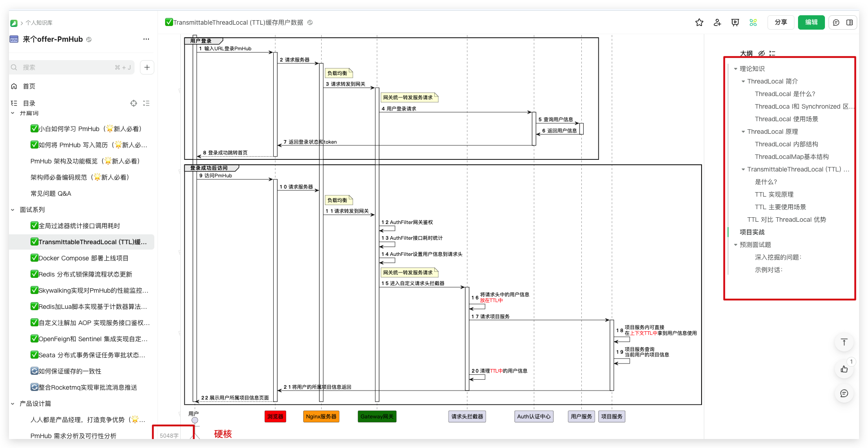868x448 pixels.
Task: Open the 首页 item in sidebar
Action: coord(29,86)
